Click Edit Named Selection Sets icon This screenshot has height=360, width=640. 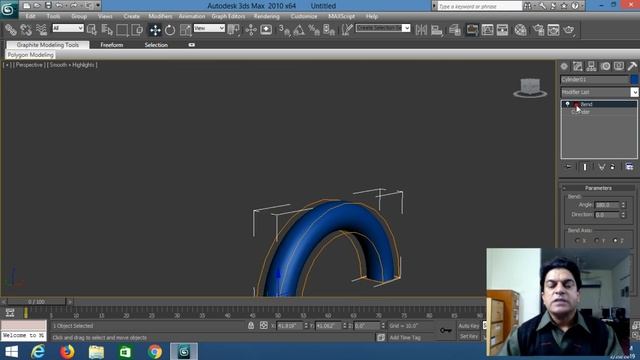coord(347,30)
